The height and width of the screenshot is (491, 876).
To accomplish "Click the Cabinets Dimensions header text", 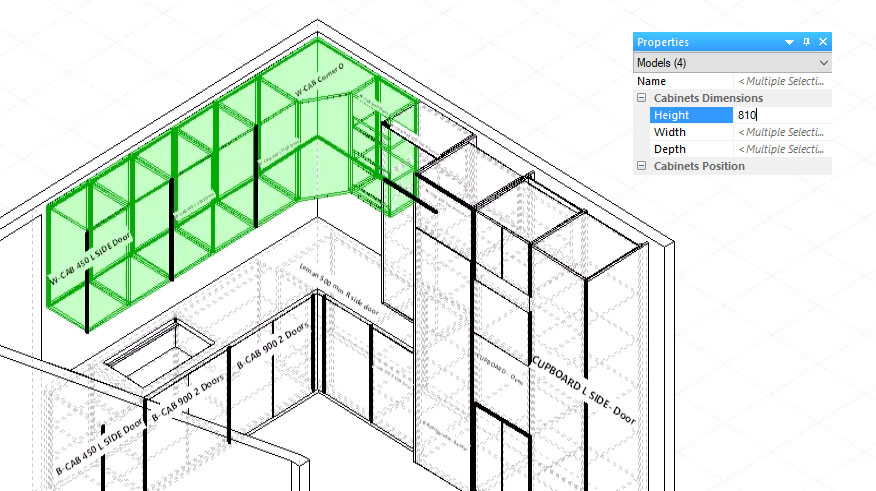I will point(708,98).
